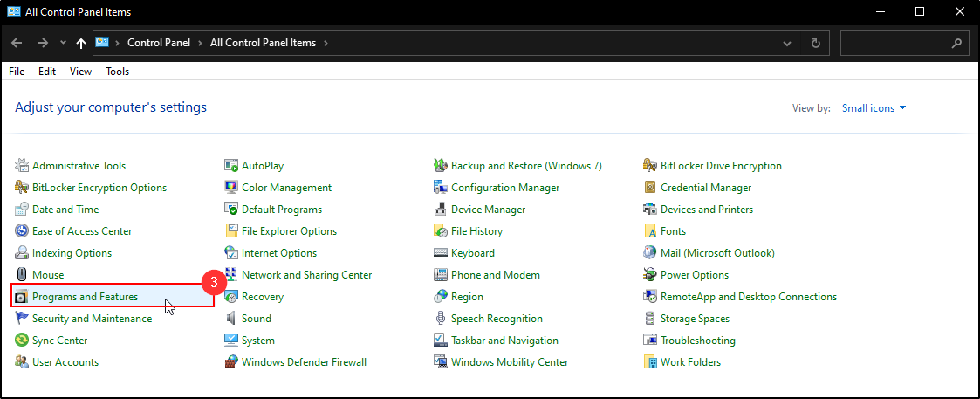Click the Internet Options icon
This screenshot has height=399, width=980.
point(231,253)
